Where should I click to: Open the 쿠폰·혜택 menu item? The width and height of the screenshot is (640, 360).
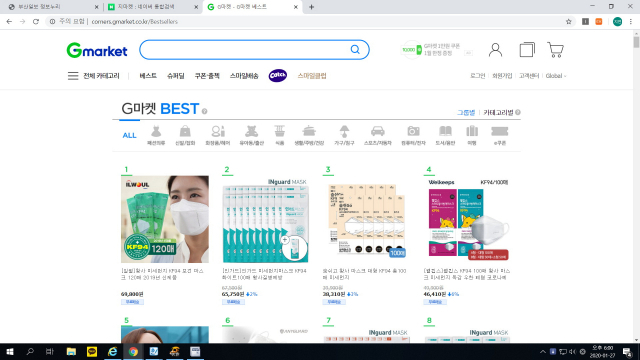click(x=207, y=76)
